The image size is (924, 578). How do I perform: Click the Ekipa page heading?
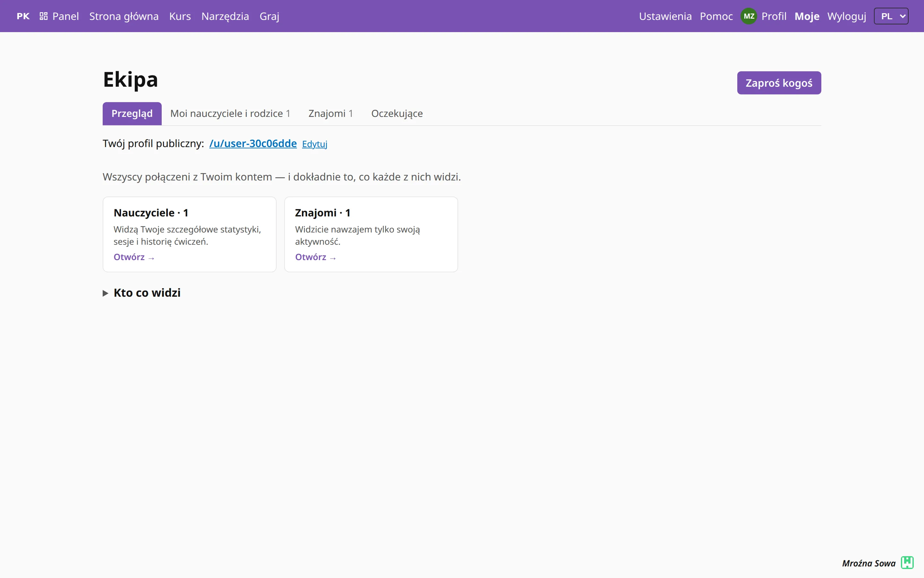click(131, 80)
